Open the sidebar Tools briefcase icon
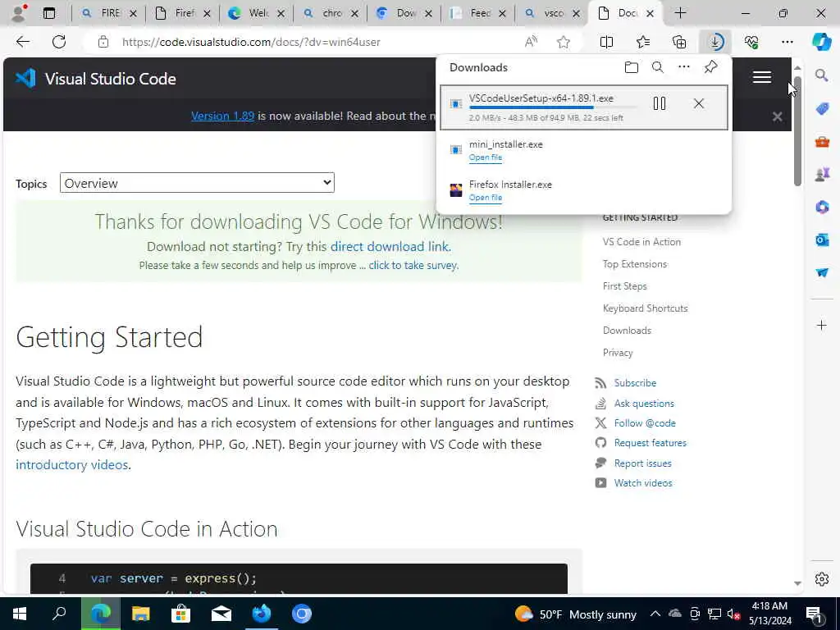 [822, 141]
